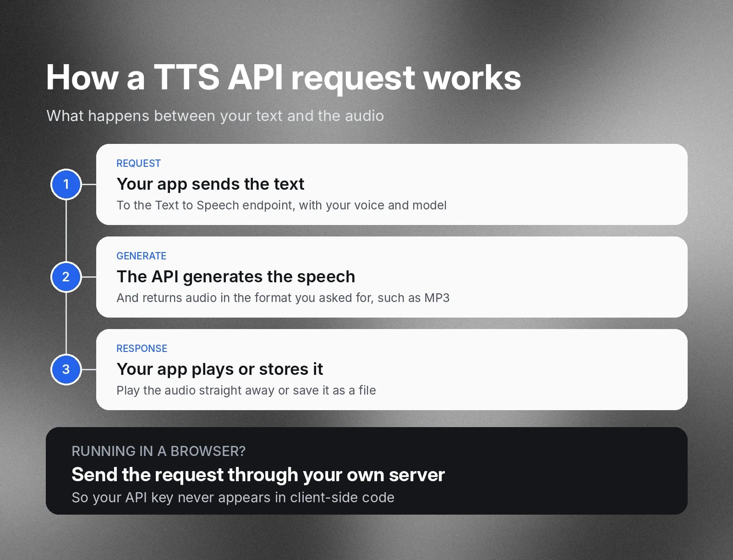Click the "RUNNING IN A BROWSER?" label

pos(159,451)
